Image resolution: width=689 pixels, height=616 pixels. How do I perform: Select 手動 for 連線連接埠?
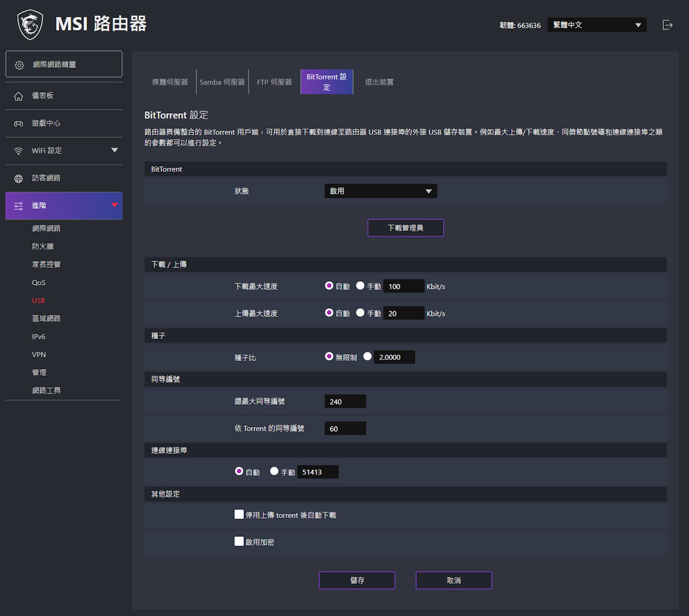(x=274, y=472)
